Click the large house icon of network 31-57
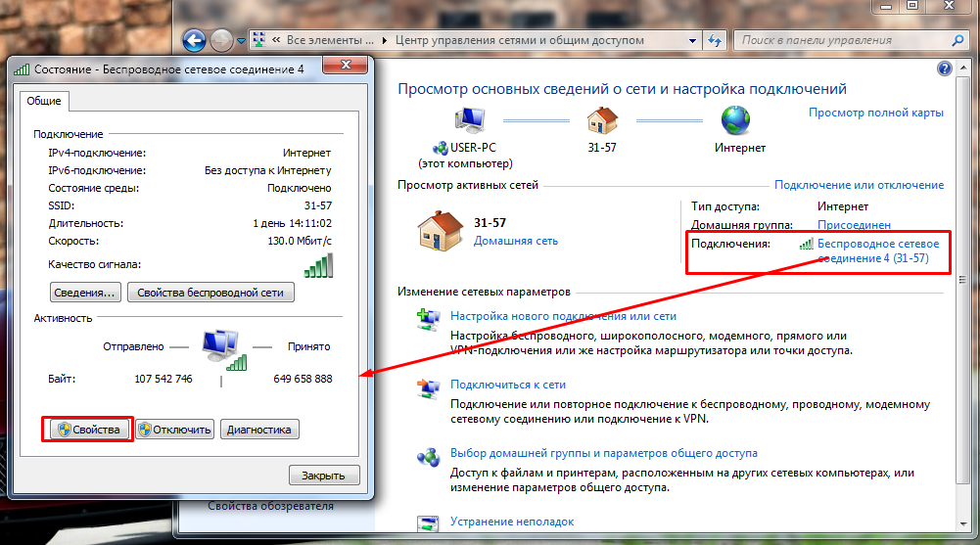This screenshot has width=980, height=545. click(441, 231)
